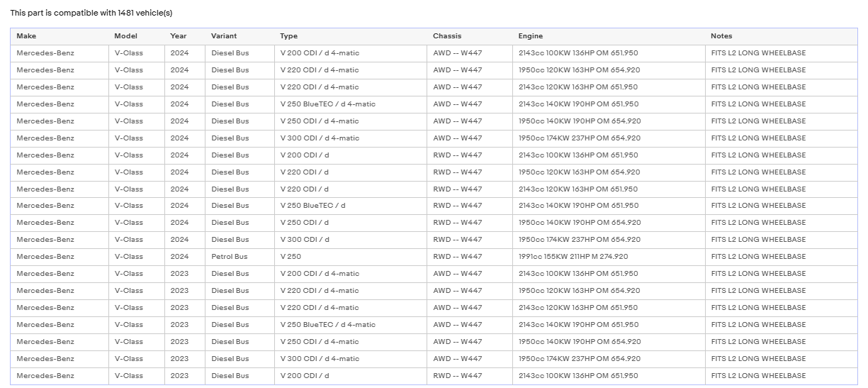Select the 2024 AWD 1950cc 120KW 163HP engine cell
This screenshot has height=388, width=868.
tap(609, 70)
